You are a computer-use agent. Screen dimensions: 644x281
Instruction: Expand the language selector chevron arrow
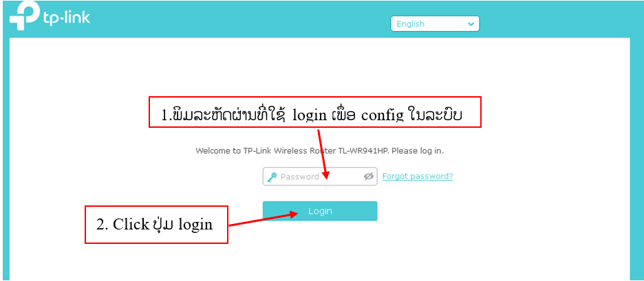[471, 24]
